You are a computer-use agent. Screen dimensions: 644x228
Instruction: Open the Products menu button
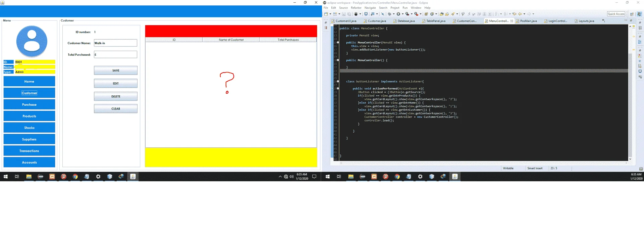[x=29, y=116]
